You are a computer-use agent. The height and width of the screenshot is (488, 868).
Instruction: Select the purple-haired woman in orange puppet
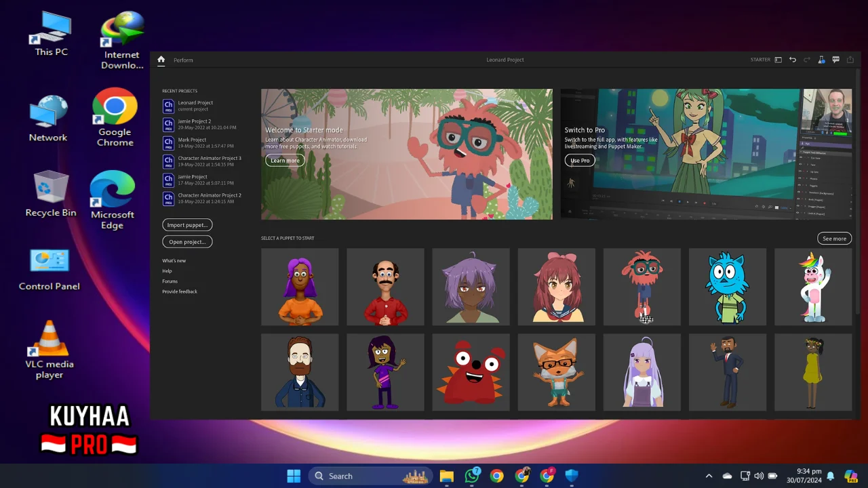click(300, 287)
